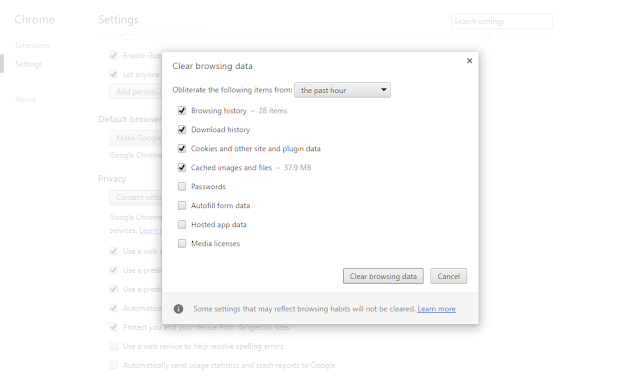The image size is (640, 376).
Task: Toggle Cookies and other site and plugin data
Action: 182,149
